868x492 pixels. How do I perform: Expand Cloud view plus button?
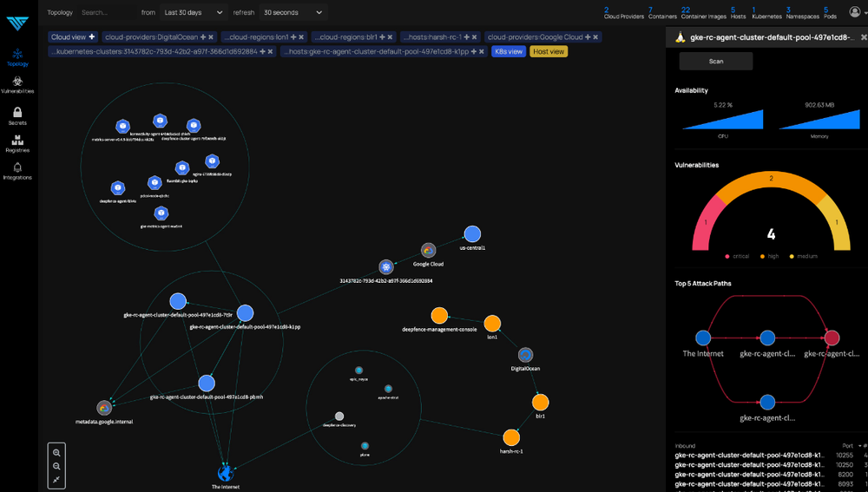coord(92,37)
